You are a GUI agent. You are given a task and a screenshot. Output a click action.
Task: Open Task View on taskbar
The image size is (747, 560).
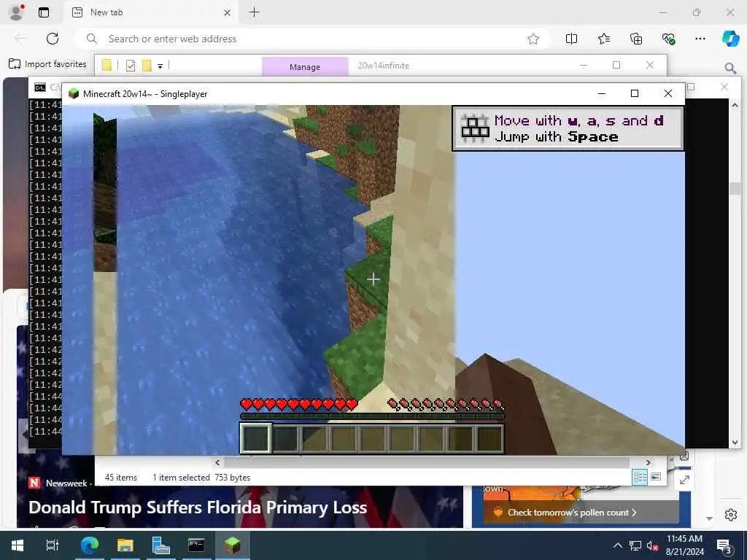coord(52,545)
